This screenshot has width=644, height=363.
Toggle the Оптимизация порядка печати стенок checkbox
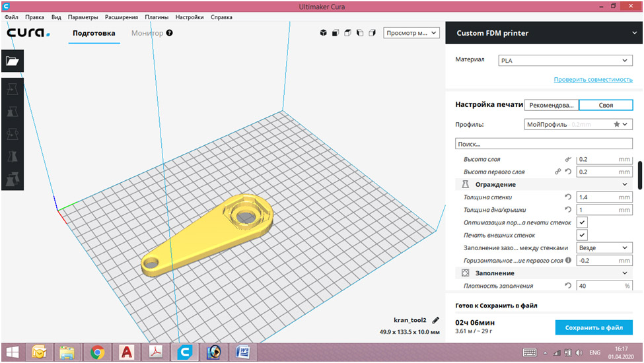point(583,222)
